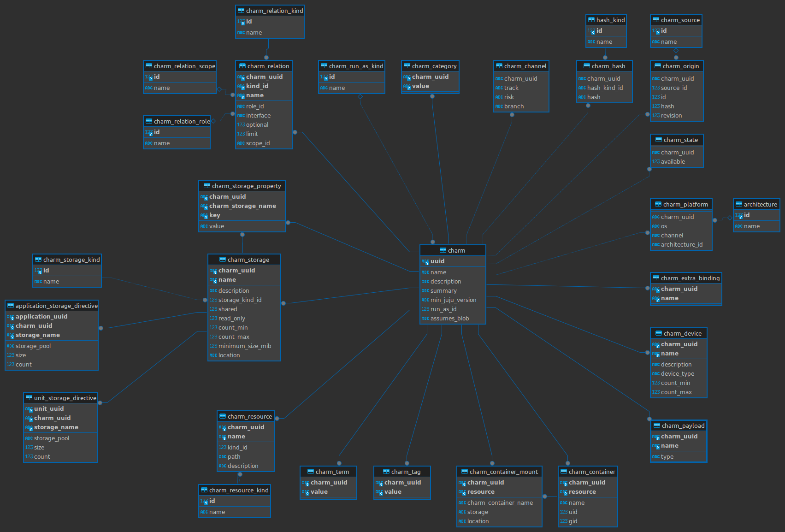Viewport: 785px width, 532px height.
Task: Click the architecture table icon
Action: pyautogui.click(x=738, y=204)
